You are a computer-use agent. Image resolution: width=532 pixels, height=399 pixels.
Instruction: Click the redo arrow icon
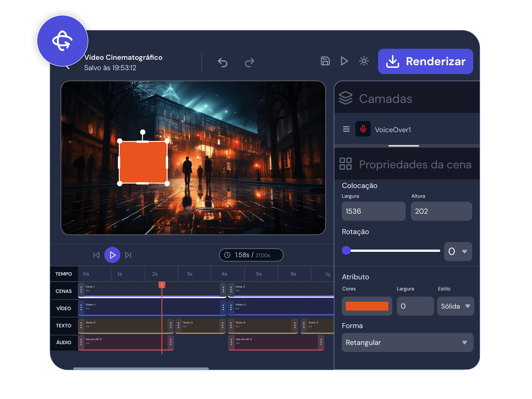click(x=249, y=62)
